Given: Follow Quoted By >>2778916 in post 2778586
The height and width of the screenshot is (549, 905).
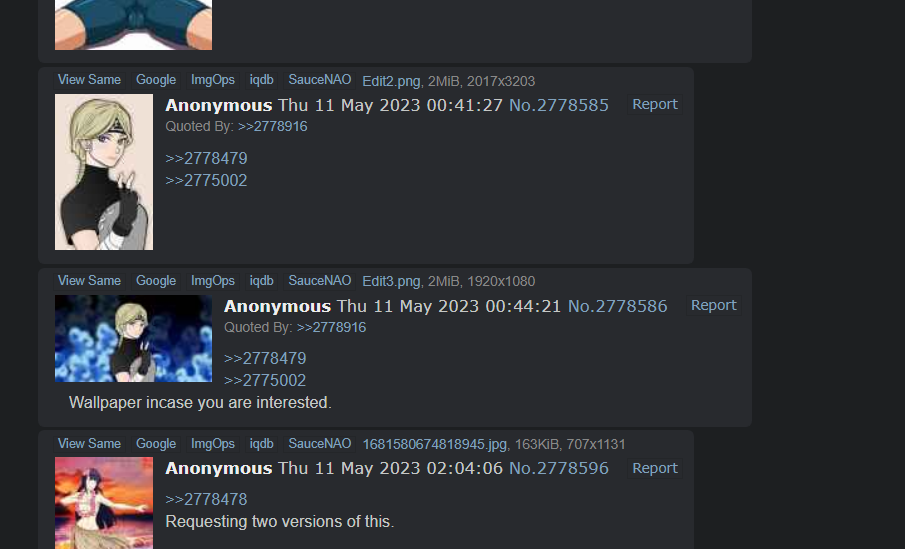Looking at the screenshot, I should click(331, 327).
